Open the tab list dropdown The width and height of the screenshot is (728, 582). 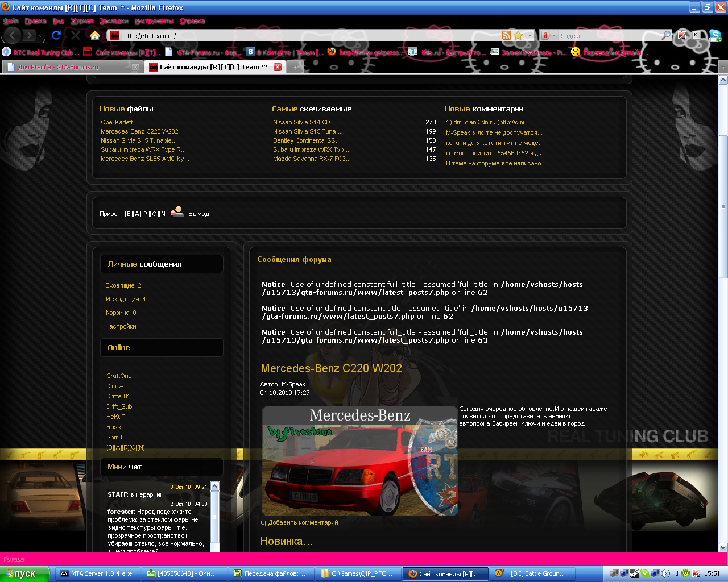coord(723,67)
